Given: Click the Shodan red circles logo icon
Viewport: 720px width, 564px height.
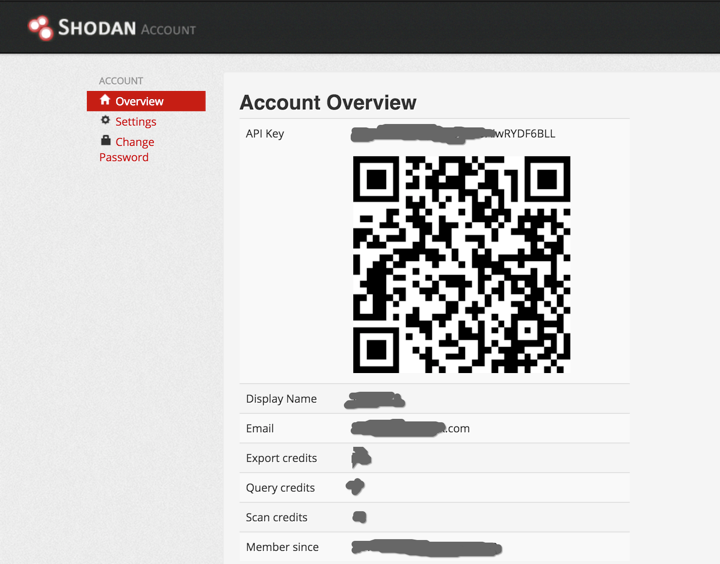Looking at the screenshot, I should 40,28.
